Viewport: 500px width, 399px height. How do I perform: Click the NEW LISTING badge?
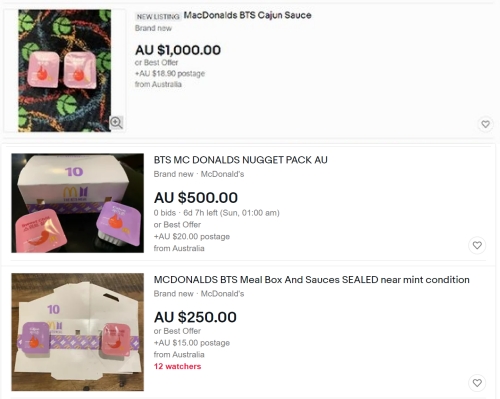coord(158,16)
